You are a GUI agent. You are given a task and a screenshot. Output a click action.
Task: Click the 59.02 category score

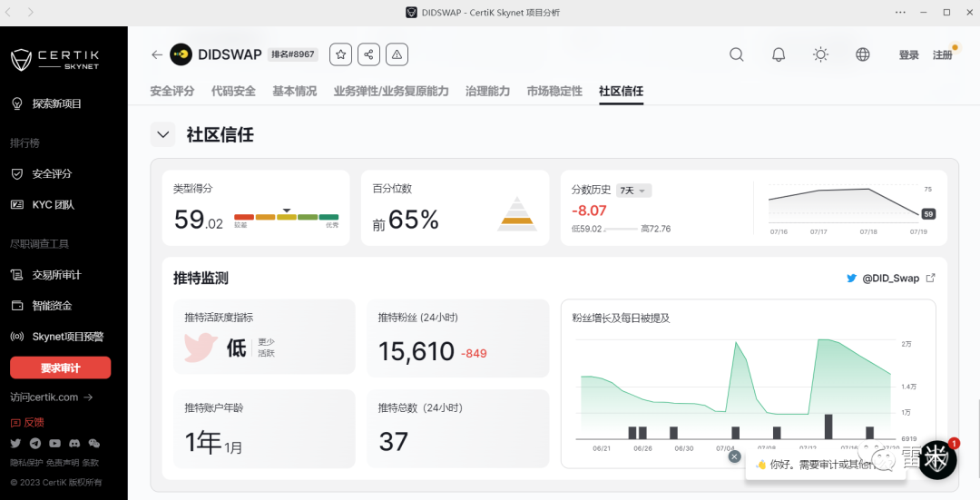(x=198, y=220)
